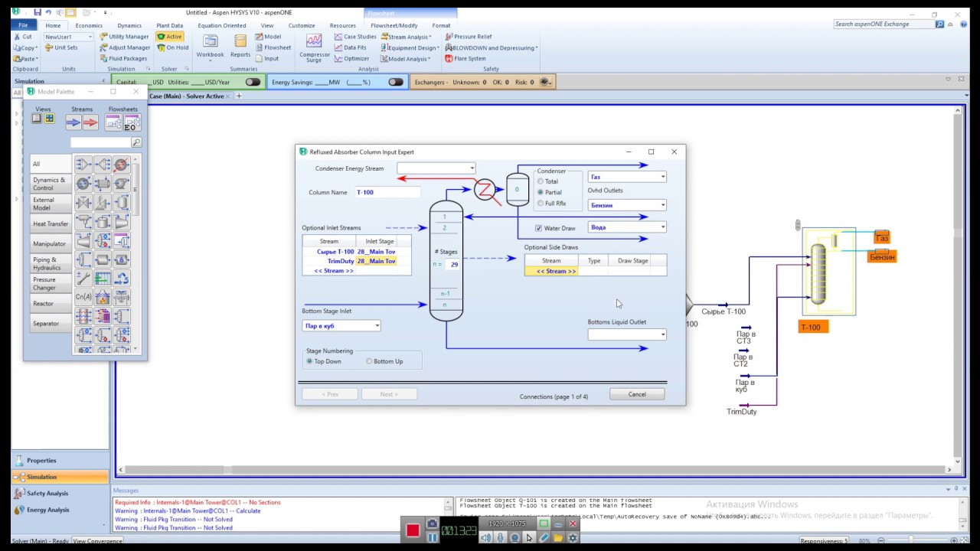
Task: Open the Energy Analysis environment
Action: point(60,510)
